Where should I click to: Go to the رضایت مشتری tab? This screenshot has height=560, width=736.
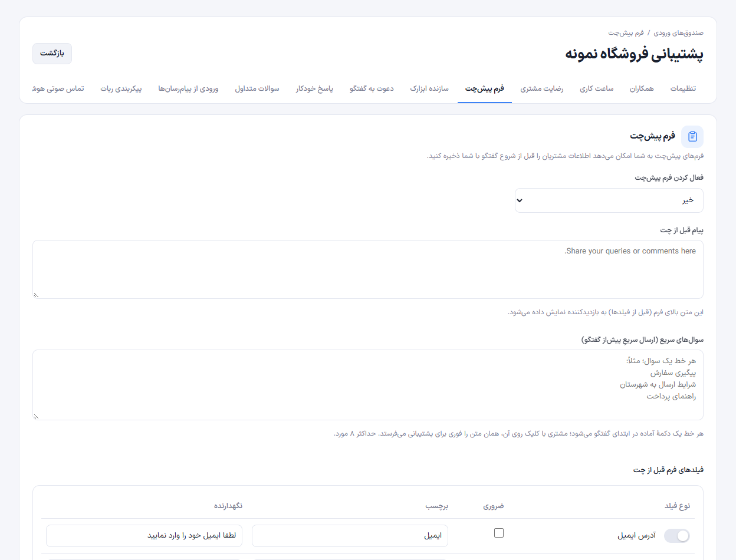tap(541, 89)
